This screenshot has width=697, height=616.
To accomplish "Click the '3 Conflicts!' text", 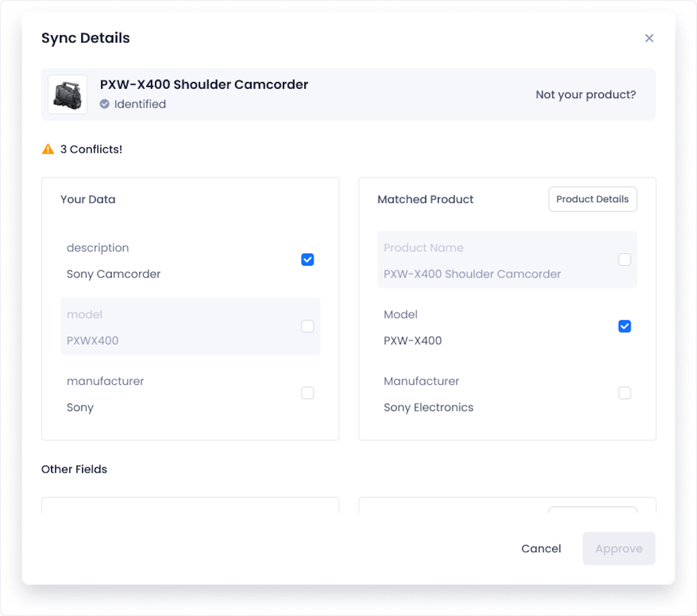I will (91, 149).
